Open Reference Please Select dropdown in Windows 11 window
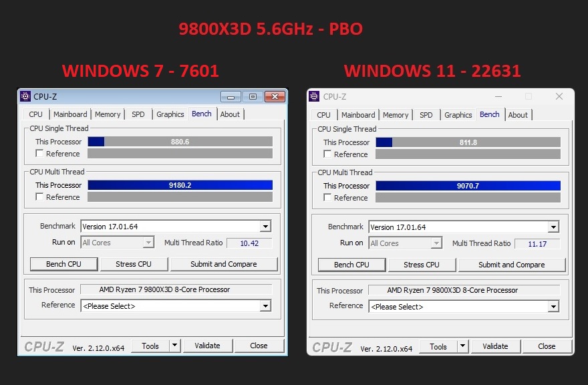588x385 pixels. click(553, 307)
